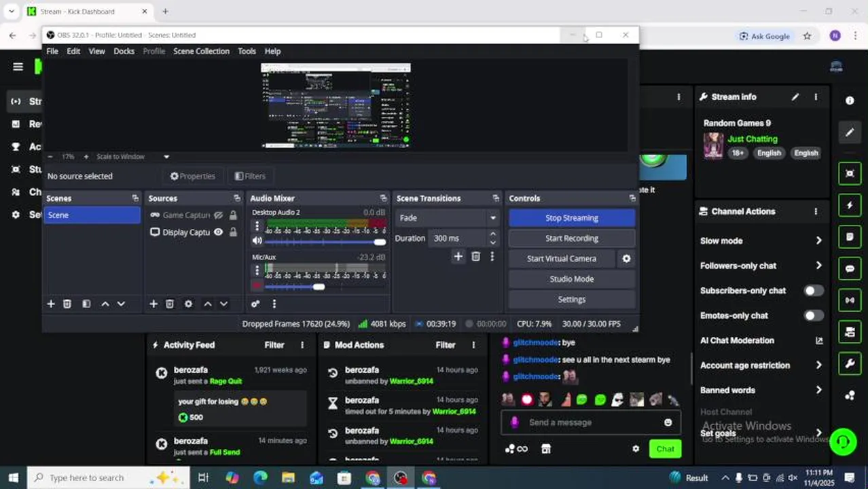
Task: Adjust Mic/Aux volume slider
Action: (325, 287)
